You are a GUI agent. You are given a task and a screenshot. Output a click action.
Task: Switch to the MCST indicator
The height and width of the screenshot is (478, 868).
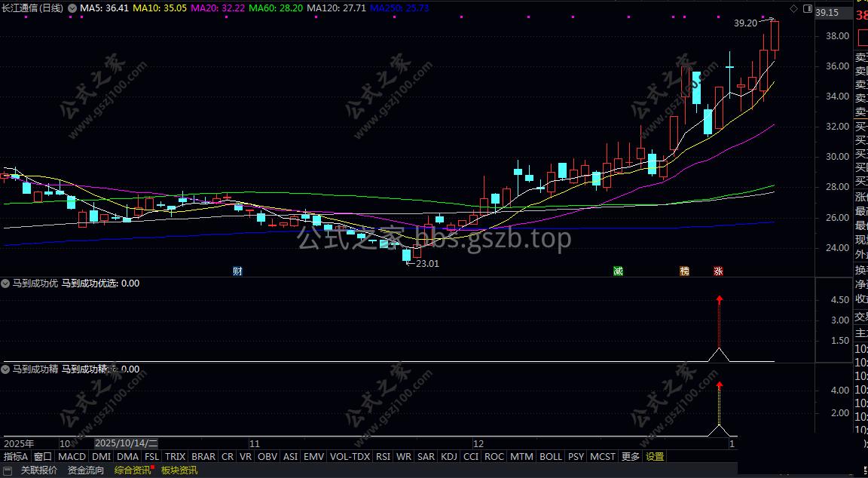[603, 457]
